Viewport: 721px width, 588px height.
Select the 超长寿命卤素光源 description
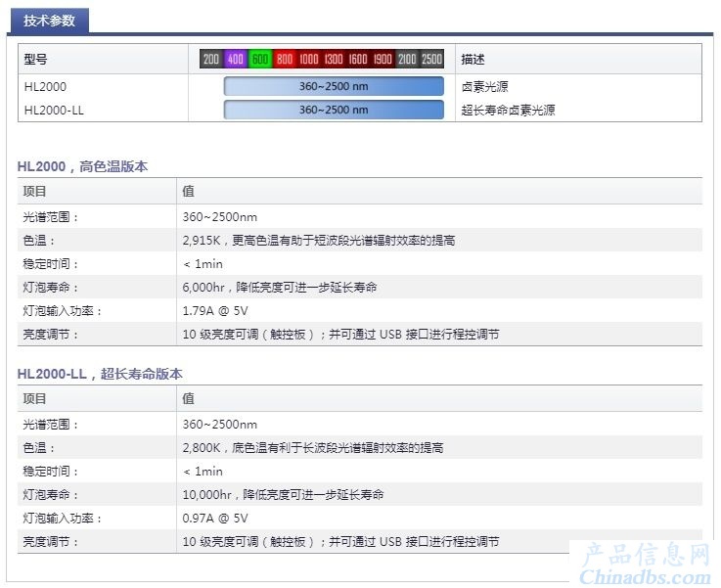tap(508, 111)
